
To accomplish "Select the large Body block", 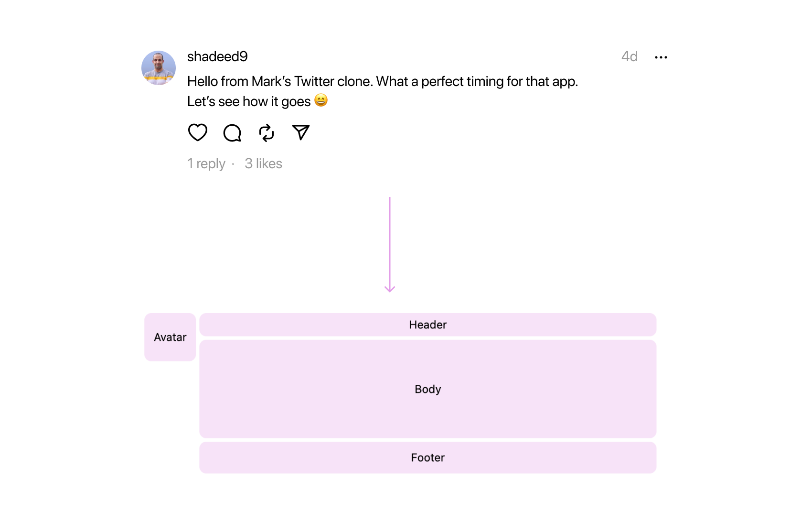I will (x=427, y=389).
